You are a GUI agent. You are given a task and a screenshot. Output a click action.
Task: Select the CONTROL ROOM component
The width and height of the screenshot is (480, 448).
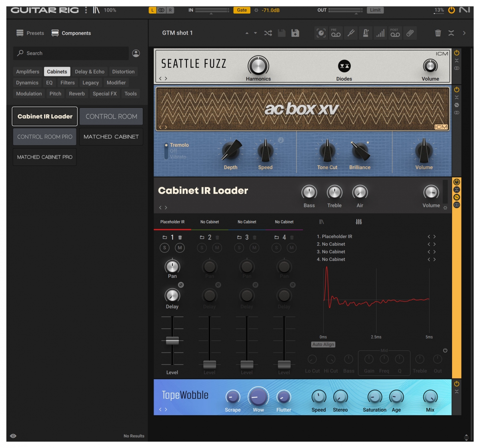point(111,116)
